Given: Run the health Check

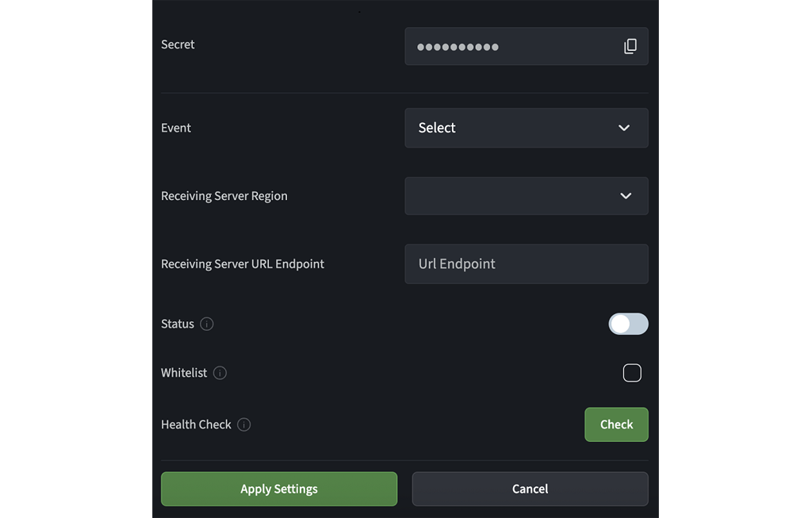Looking at the screenshot, I should (x=616, y=424).
